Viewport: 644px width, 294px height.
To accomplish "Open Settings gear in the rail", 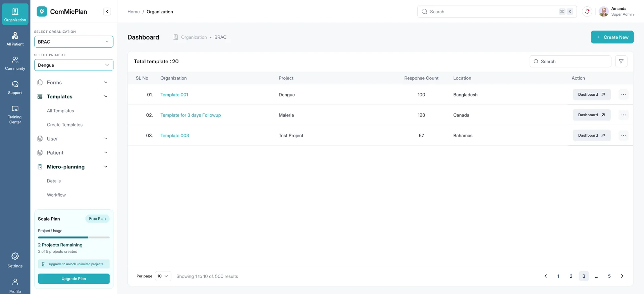I will click(x=15, y=261).
